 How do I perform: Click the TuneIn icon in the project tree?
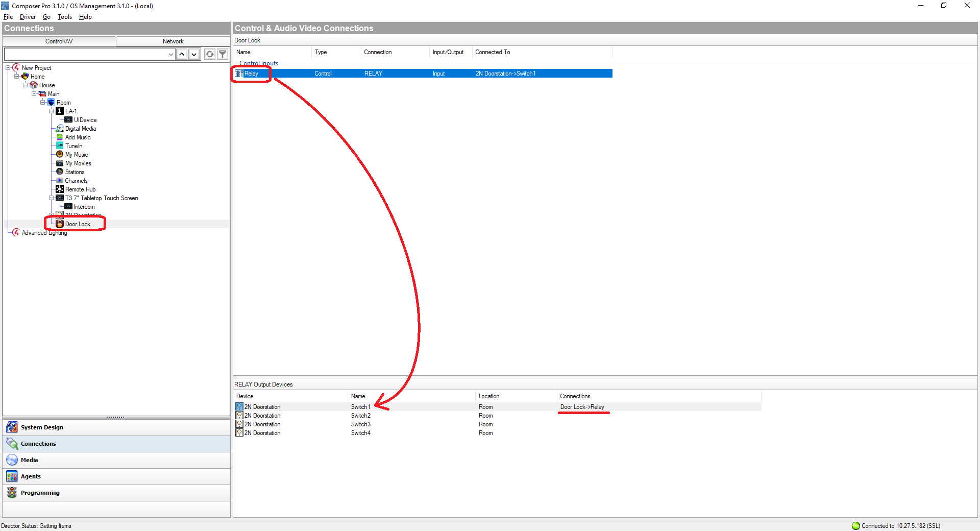click(60, 146)
